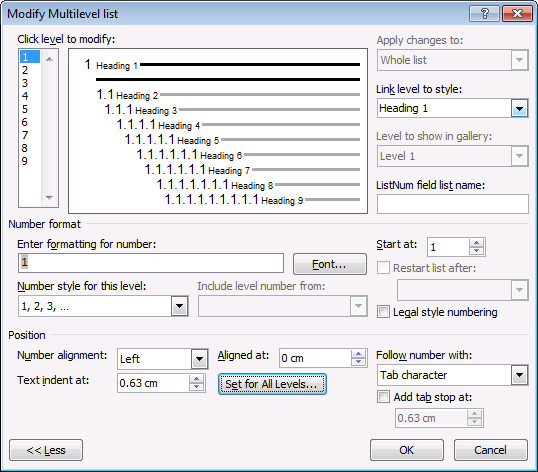Click Heading 9 in the preview pane
The height and width of the screenshot is (472, 538).
click(x=282, y=201)
